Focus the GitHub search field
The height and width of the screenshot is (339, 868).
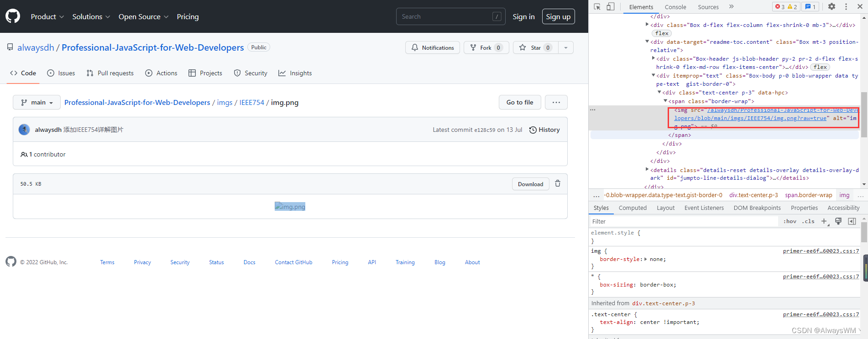point(451,16)
